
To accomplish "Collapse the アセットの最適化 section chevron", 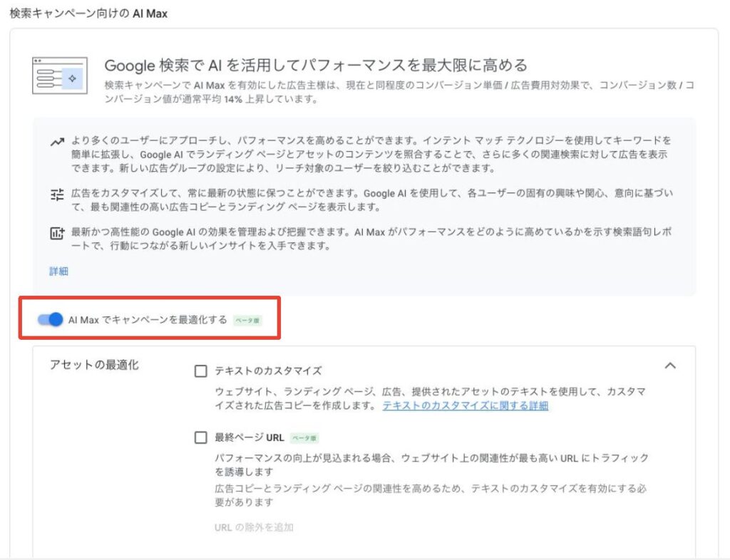I will click(x=670, y=365).
